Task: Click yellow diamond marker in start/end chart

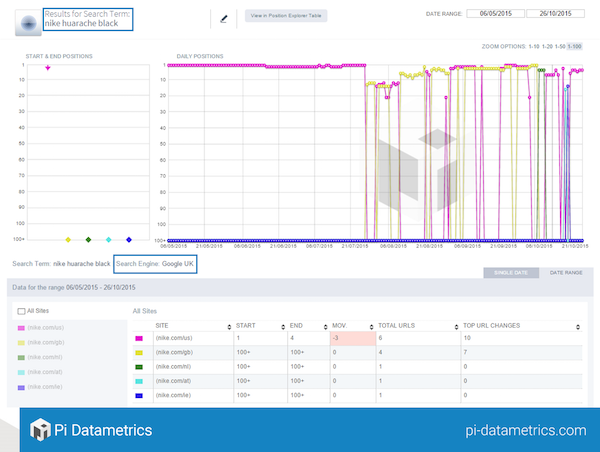Action: click(68, 240)
